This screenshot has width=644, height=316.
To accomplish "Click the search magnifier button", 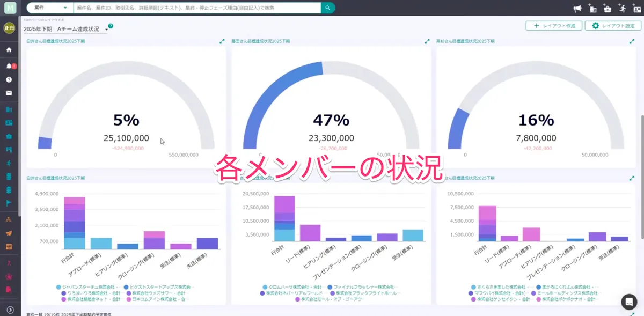I will (x=327, y=8).
